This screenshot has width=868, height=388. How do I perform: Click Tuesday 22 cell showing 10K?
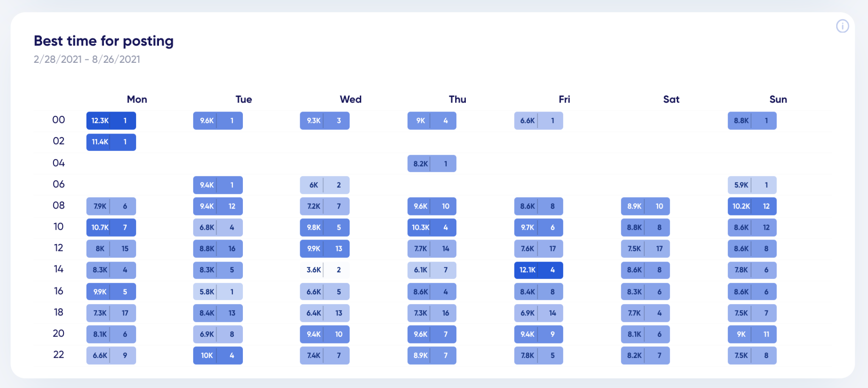(218, 355)
